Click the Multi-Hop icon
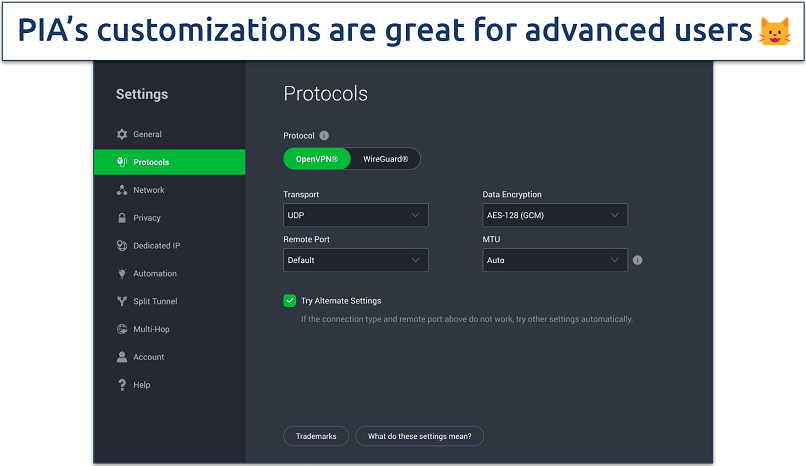The height and width of the screenshot is (466, 806). (122, 329)
